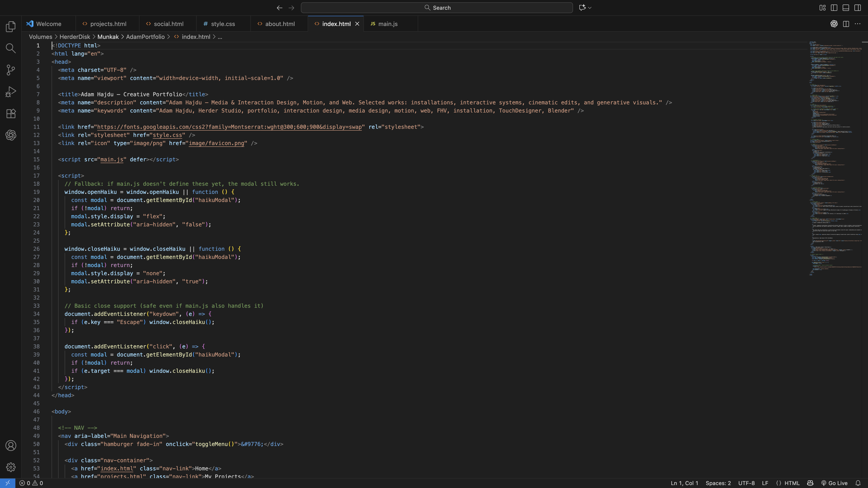The height and width of the screenshot is (488, 868).
Task: Split the editor using the top-right icon
Action: [x=846, y=23]
